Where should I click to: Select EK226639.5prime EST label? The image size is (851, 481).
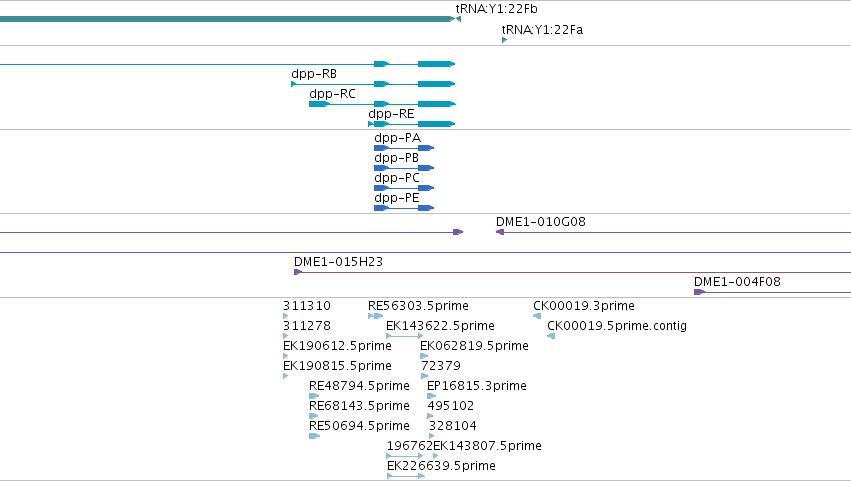[441, 467]
